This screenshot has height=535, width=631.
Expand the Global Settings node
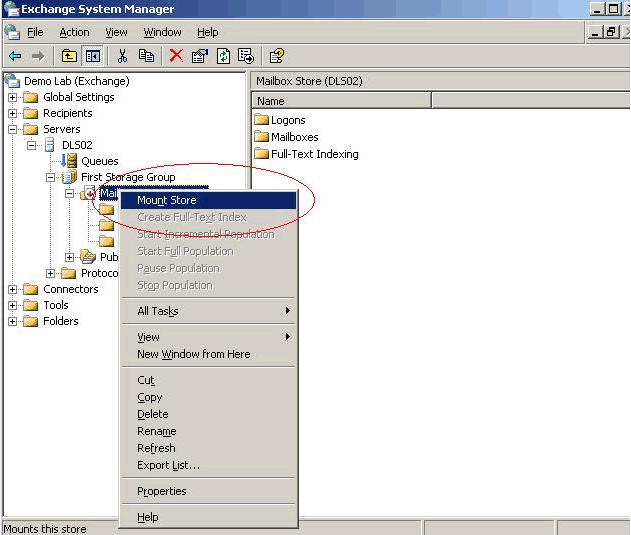click(x=12, y=97)
